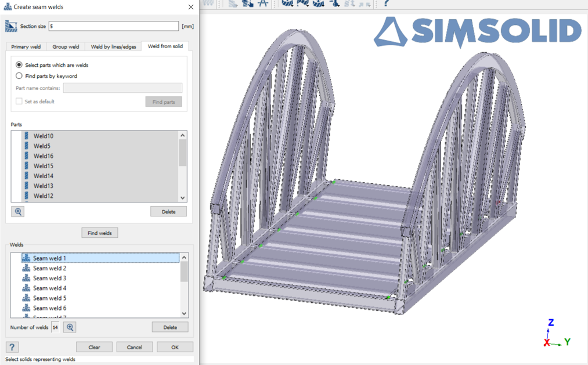Choose 'Find parts by keyword' radio button
The height and width of the screenshot is (365, 588).
[x=19, y=76]
